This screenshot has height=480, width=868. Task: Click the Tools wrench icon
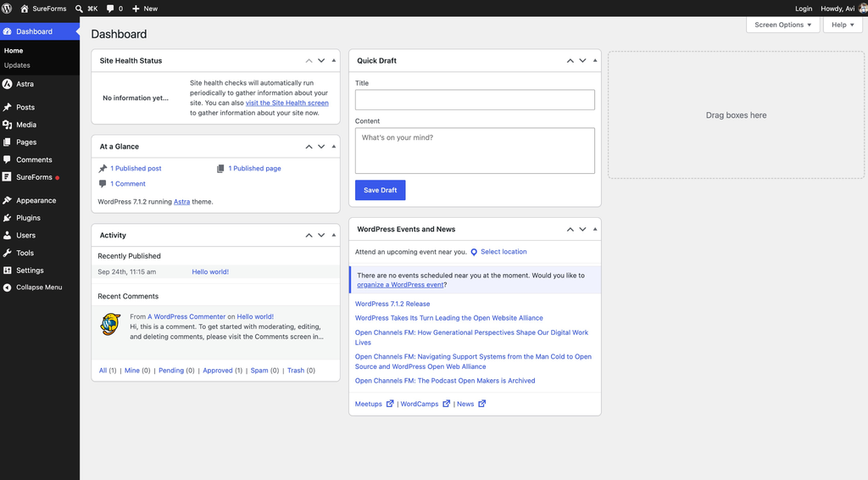click(x=7, y=253)
